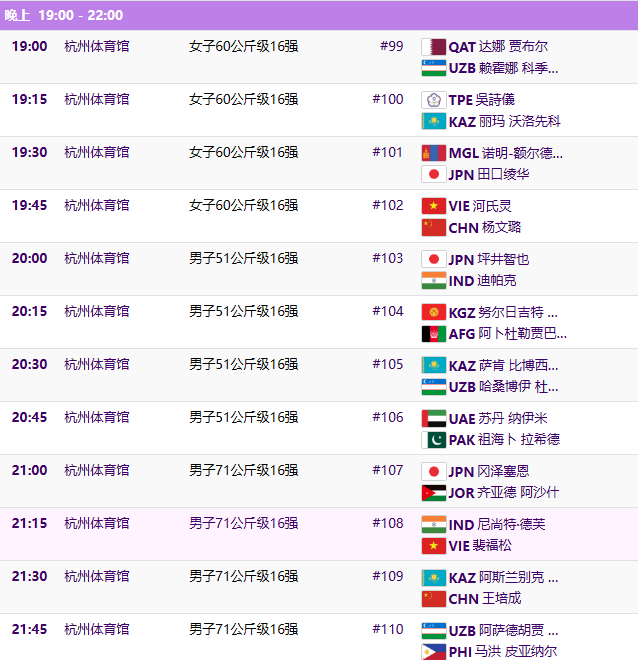Screen dimensions: 638x660
Task: Click match number #99
Action: click(391, 46)
